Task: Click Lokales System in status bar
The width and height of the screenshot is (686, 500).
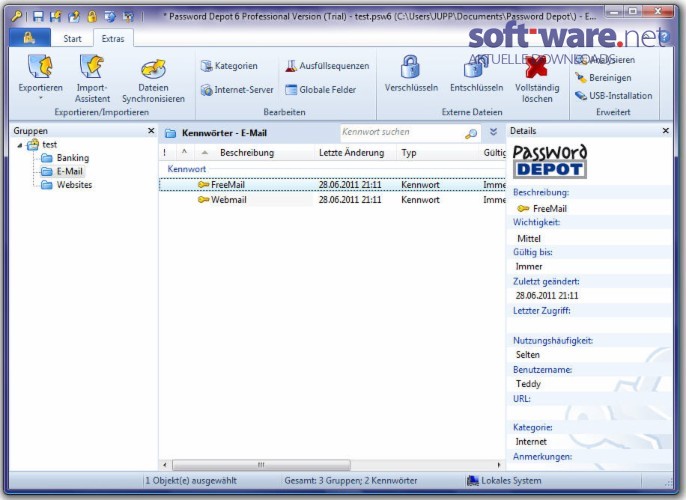Action: [x=504, y=480]
